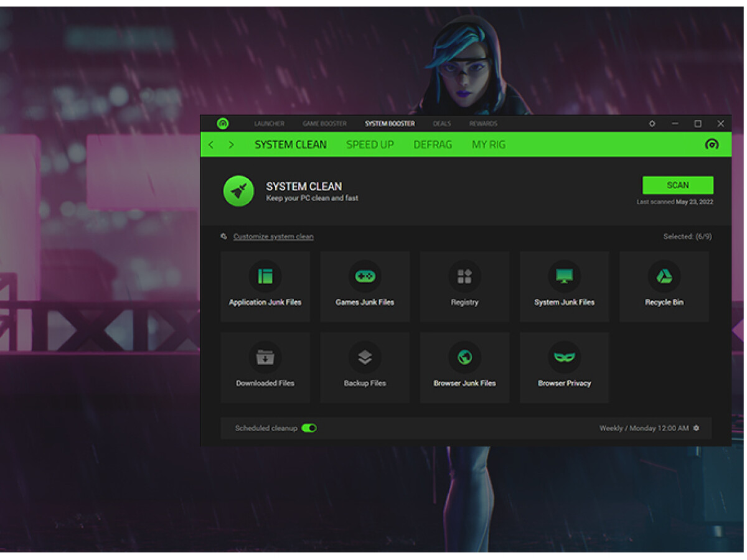Toggle the Recycle Bin tile

coord(664,286)
